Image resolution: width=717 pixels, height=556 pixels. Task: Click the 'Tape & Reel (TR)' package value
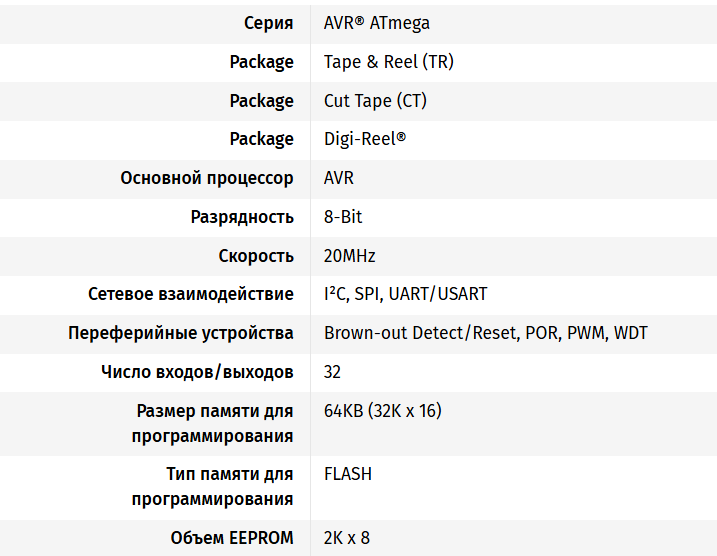tap(389, 62)
